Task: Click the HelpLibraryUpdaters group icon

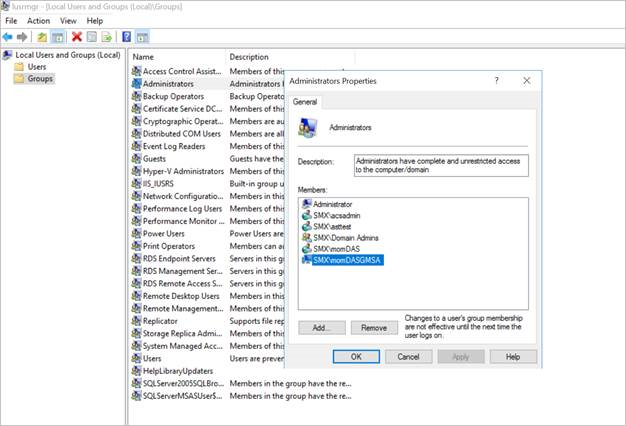Action: coord(136,371)
